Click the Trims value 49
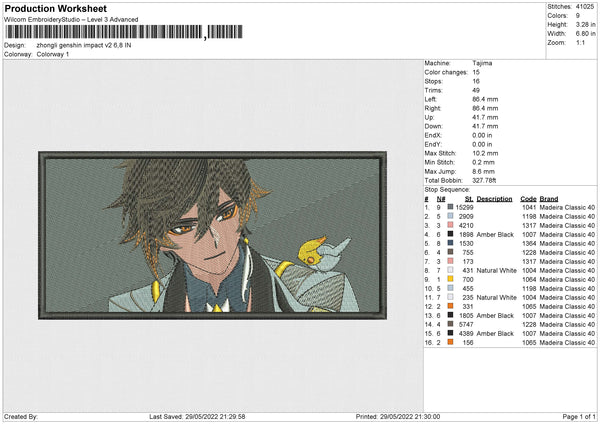Viewport: 600px width, 424px height. point(476,90)
